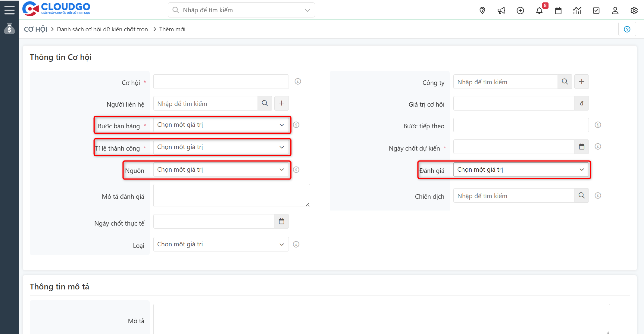The height and width of the screenshot is (334, 644).
Task: Click the quick create plus icon
Action: pyautogui.click(x=520, y=11)
